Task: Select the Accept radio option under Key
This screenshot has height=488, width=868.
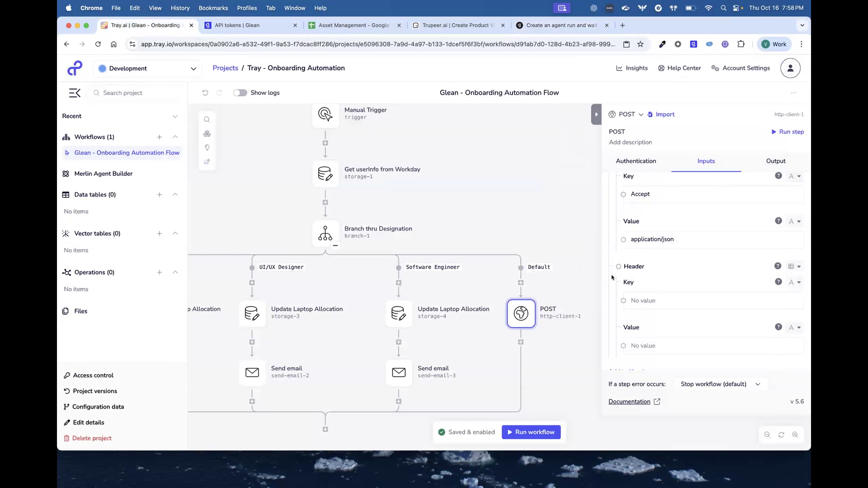Action: pos(624,194)
